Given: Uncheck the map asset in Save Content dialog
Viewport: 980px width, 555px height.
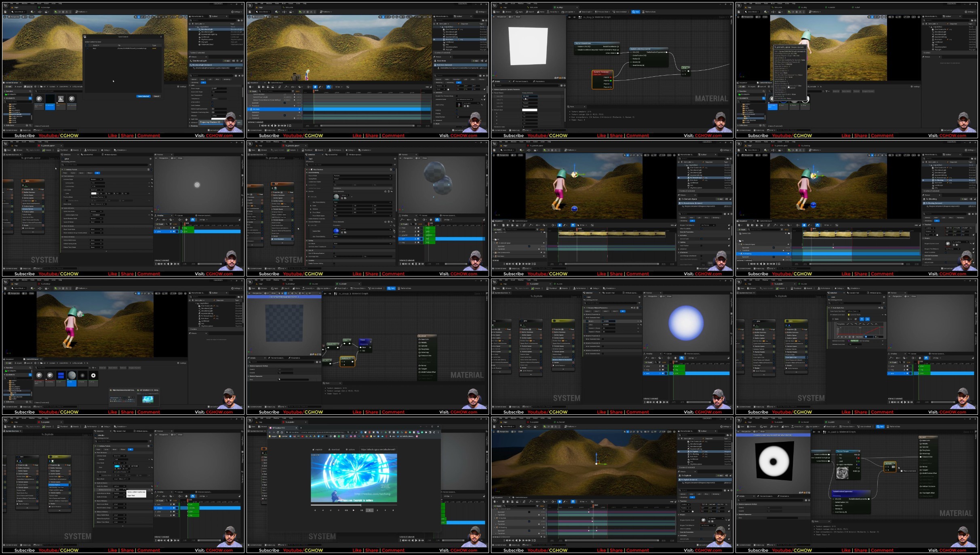Looking at the screenshot, I should click(87, 49).
